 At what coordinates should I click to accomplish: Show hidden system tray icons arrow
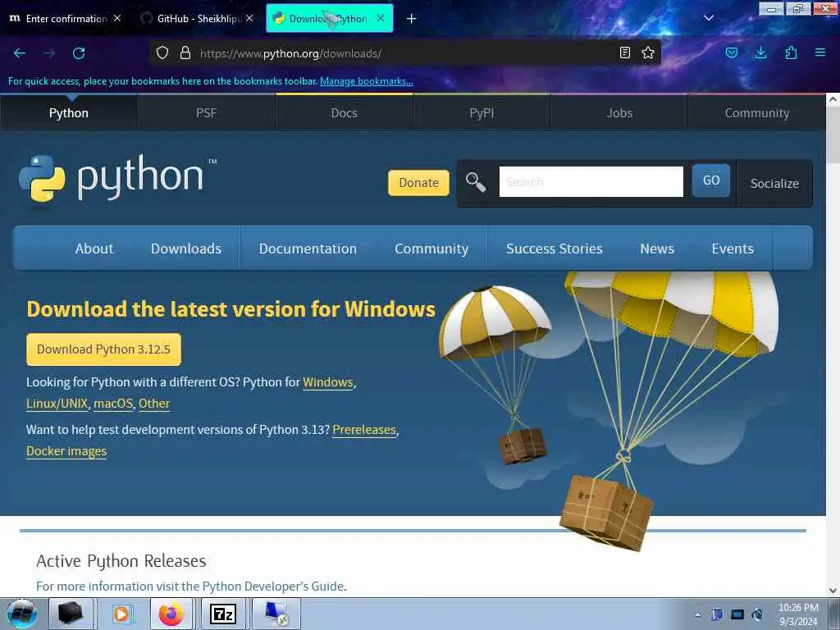[697, 614]
